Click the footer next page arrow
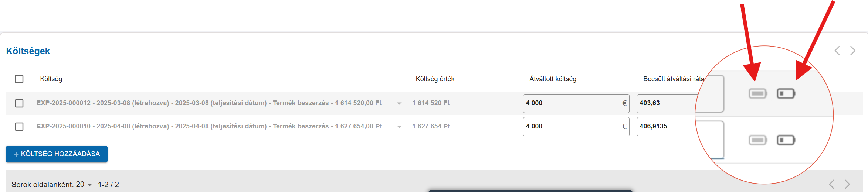This screenshot has height=192, width=868. [x=847, y=184]
